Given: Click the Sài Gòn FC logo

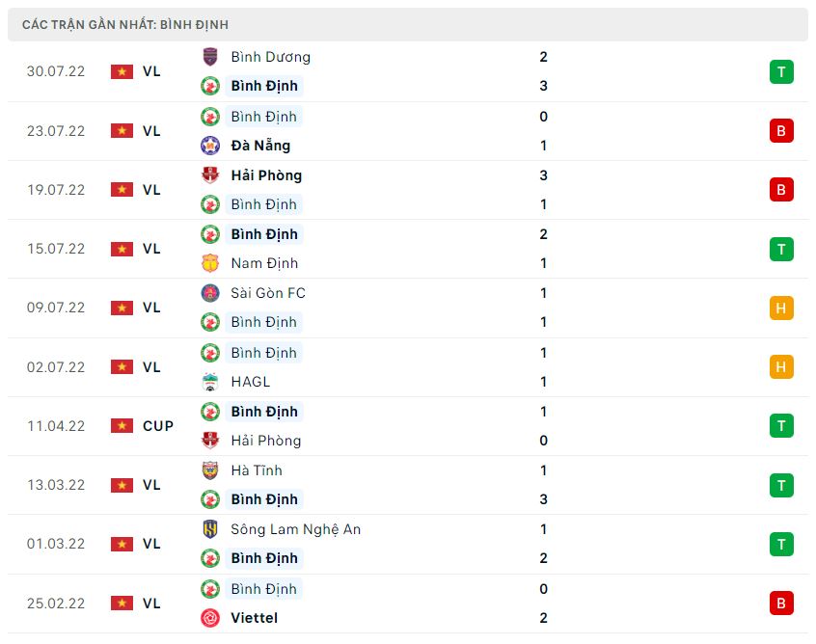Looking at the screenshot, I should (x=209, y=293).
